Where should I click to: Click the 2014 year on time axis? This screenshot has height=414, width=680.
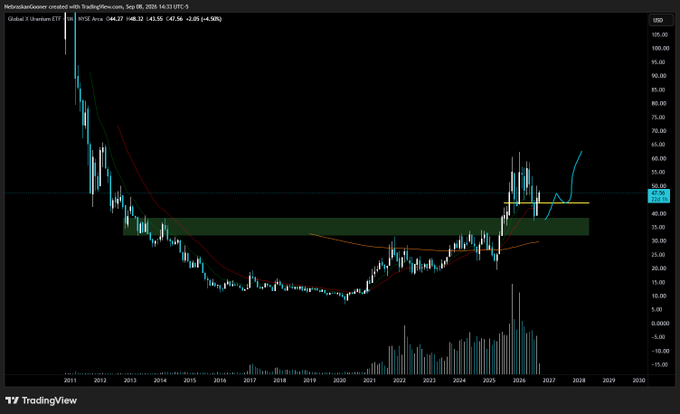coord(160,380)
